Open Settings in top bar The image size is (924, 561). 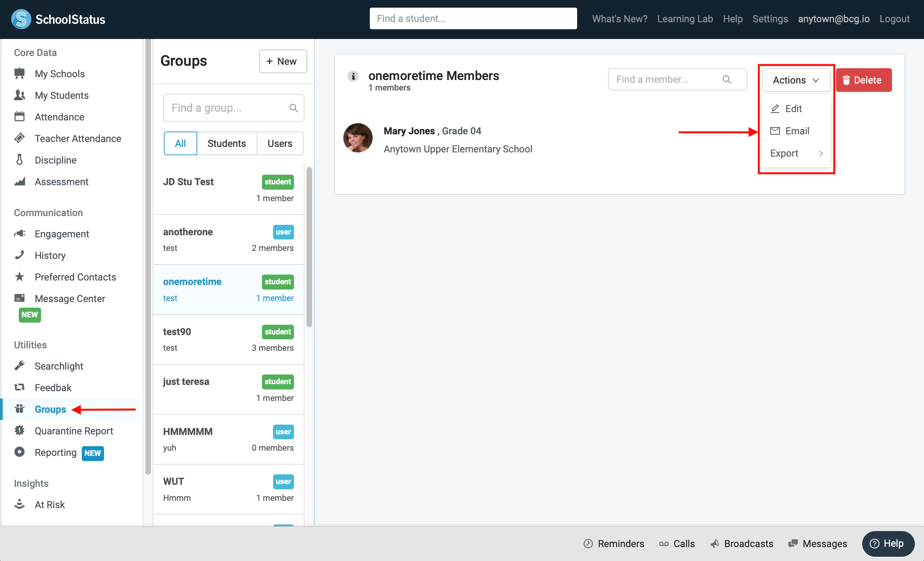(770, 19)
